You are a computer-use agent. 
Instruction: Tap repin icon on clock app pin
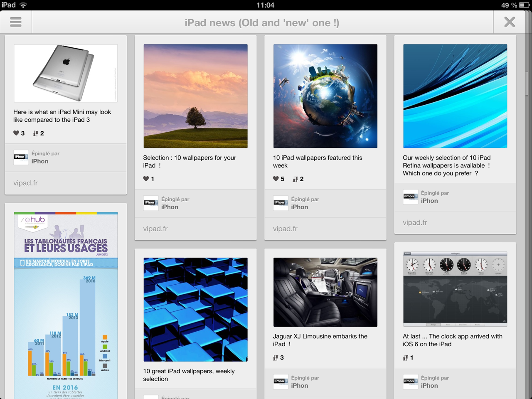coord(405,358)
